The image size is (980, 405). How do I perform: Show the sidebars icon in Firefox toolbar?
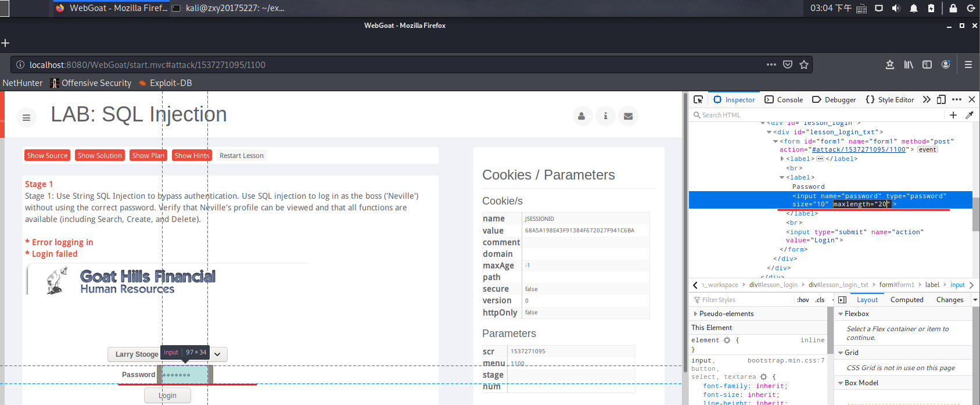click(927, 64)
